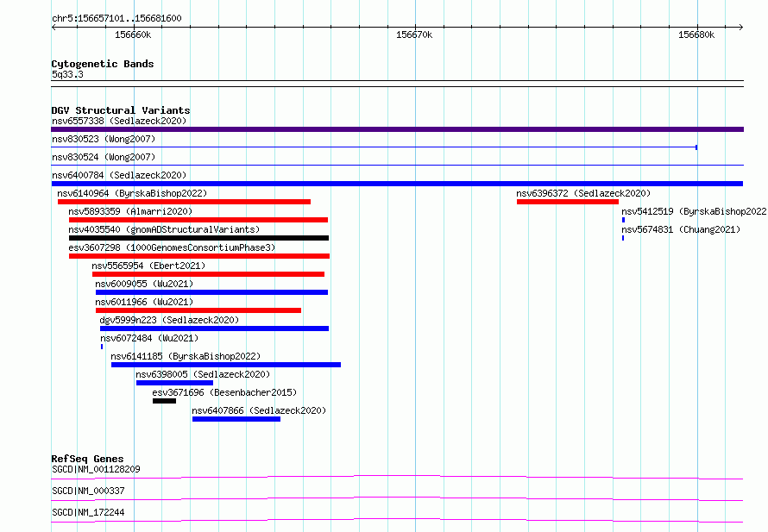
Task: Click the 156660k ruler tick label
Action: tap(133, 34)
